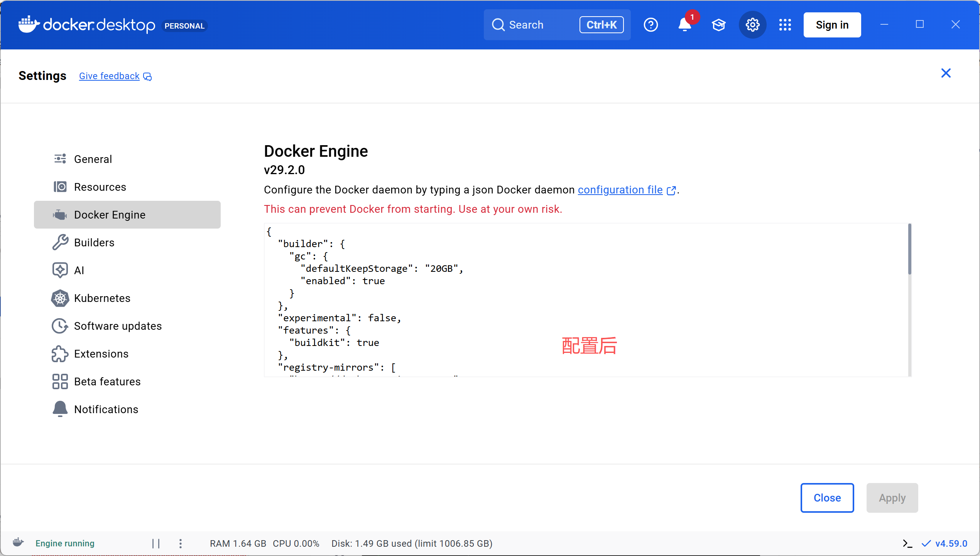This screenshot has height=556, width=980.
Task: Click the Give feedback link
Action: 110,76
